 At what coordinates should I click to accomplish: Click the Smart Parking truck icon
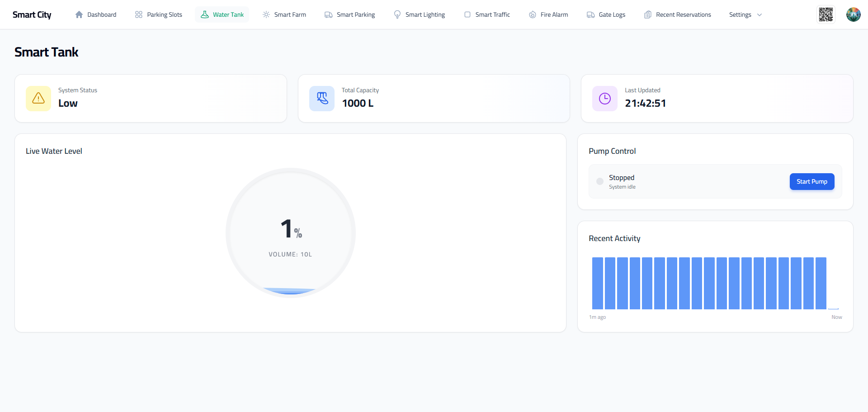coord(329,14)
